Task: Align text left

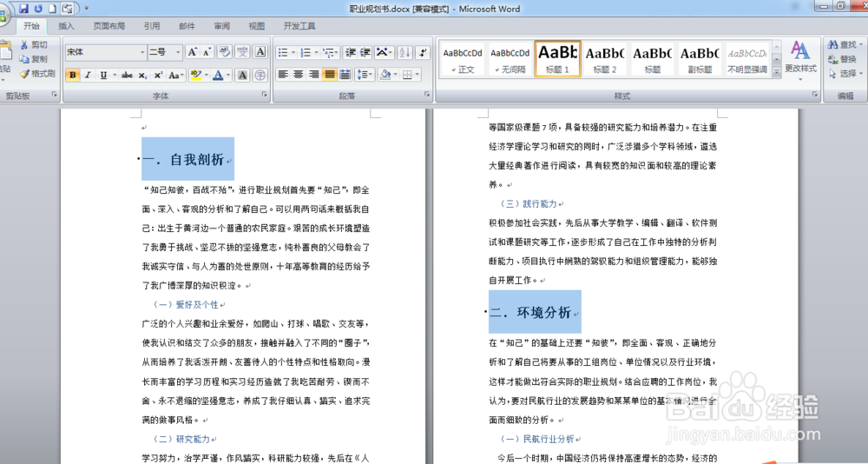Action: click(283, 74)
